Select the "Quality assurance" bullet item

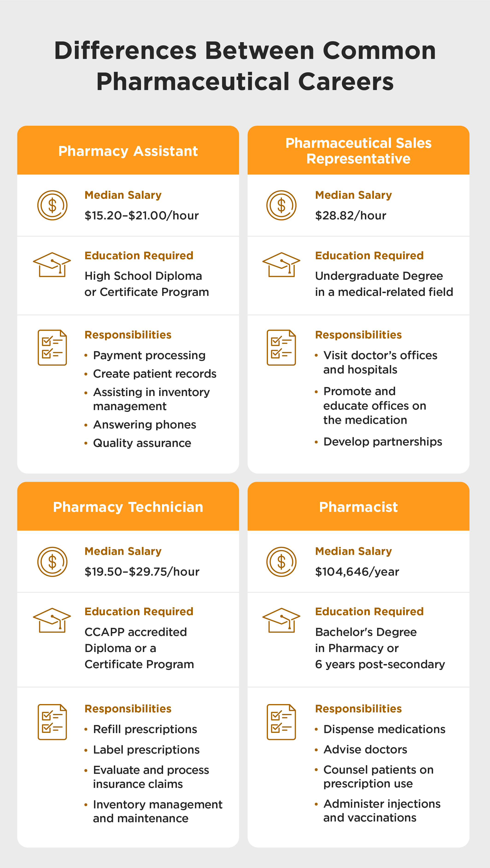pos(142,443)
